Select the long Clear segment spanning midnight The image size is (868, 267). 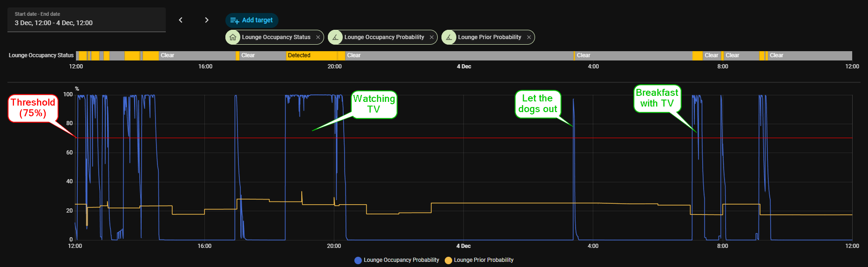459,56
